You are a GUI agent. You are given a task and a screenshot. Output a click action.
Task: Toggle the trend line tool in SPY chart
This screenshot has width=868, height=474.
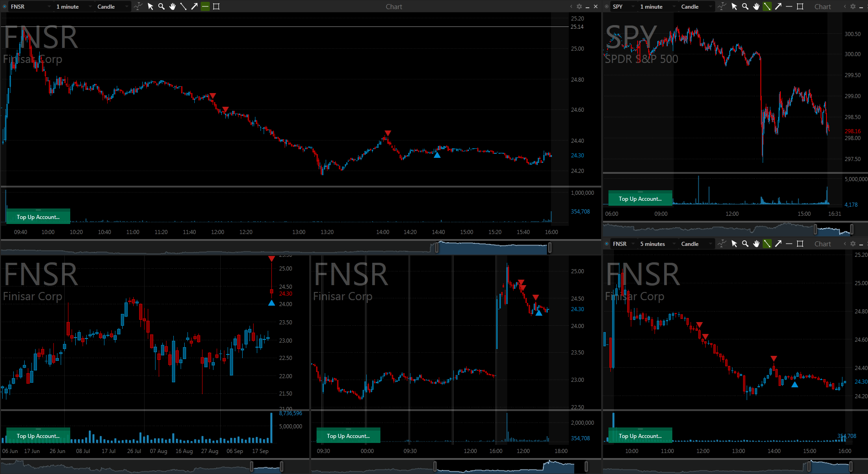point(767,6)
